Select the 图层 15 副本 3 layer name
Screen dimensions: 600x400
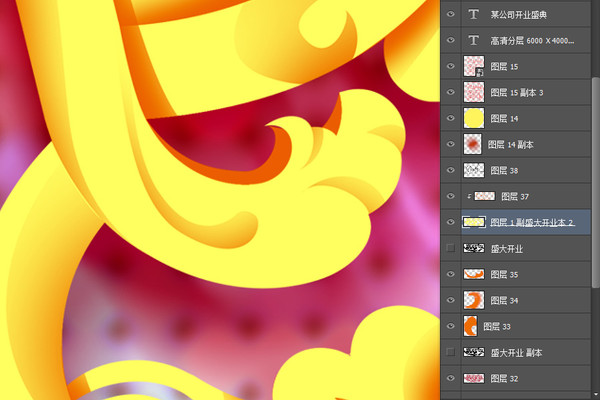point(517,93)
